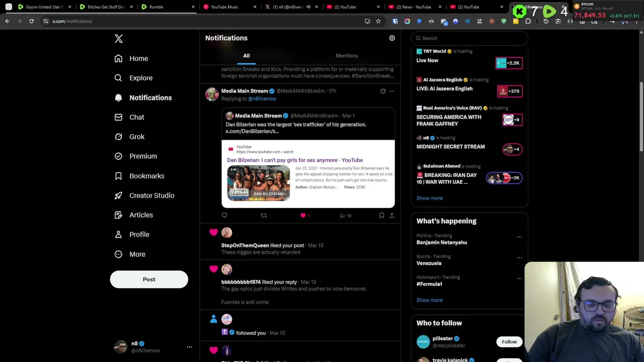Image resolution: width=644 pixels, height=362 pixels.
Task: Open options for Venezuela trend
Action: tap(519, 258)
